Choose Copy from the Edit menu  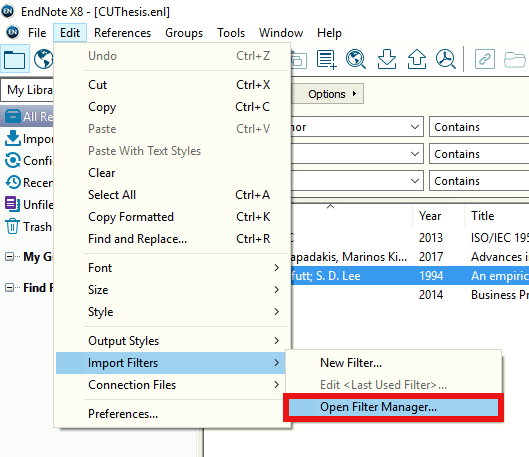(x=172, y=107)
